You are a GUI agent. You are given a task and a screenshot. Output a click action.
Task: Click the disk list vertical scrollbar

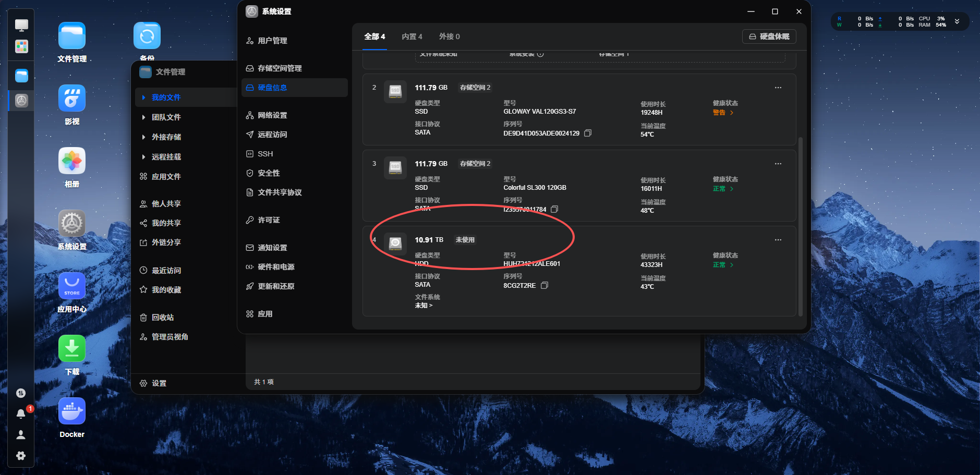801,226
